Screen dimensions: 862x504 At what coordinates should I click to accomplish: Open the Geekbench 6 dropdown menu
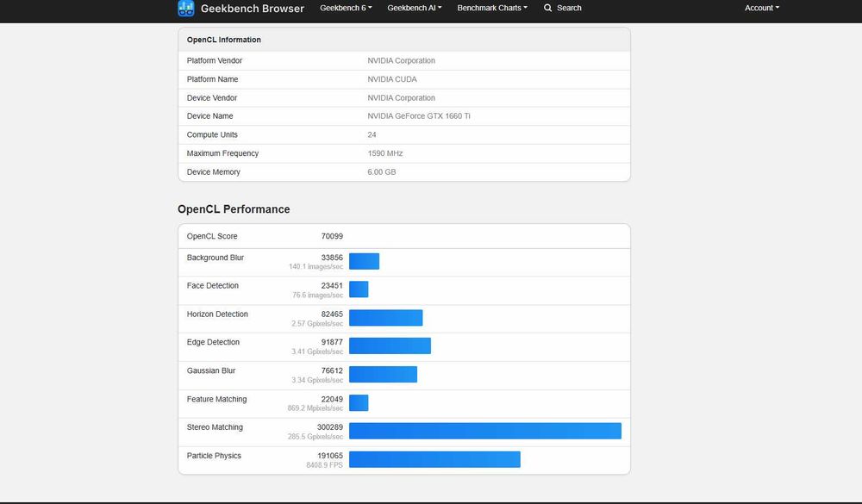(346, 8)
